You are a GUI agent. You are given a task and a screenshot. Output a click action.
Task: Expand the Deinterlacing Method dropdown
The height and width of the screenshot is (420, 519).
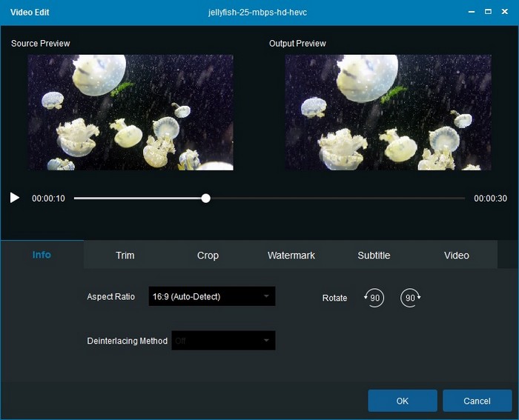(x=223, y=341)
